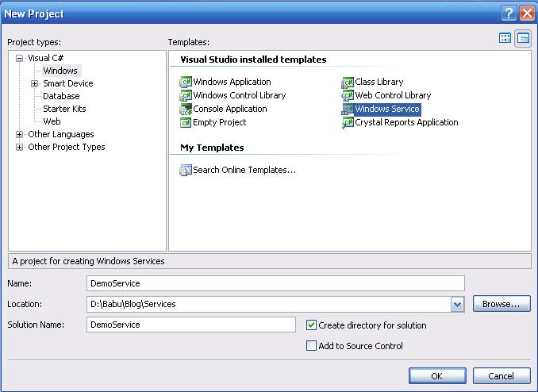Expand the Other Languages node
538x392 pixels.
coord(20,134)
